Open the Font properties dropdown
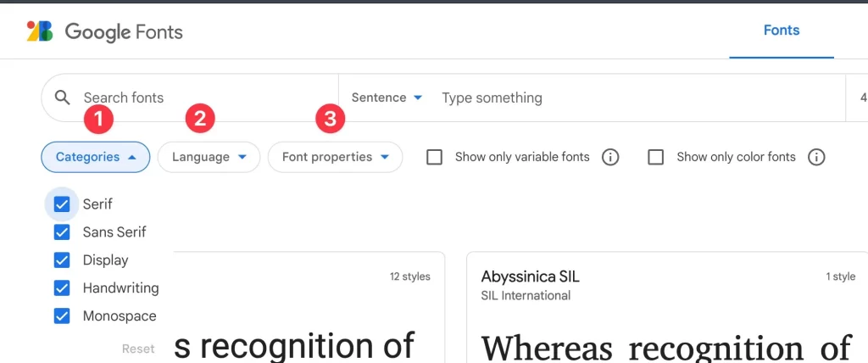The image size is (868, 363). [335, 158]
